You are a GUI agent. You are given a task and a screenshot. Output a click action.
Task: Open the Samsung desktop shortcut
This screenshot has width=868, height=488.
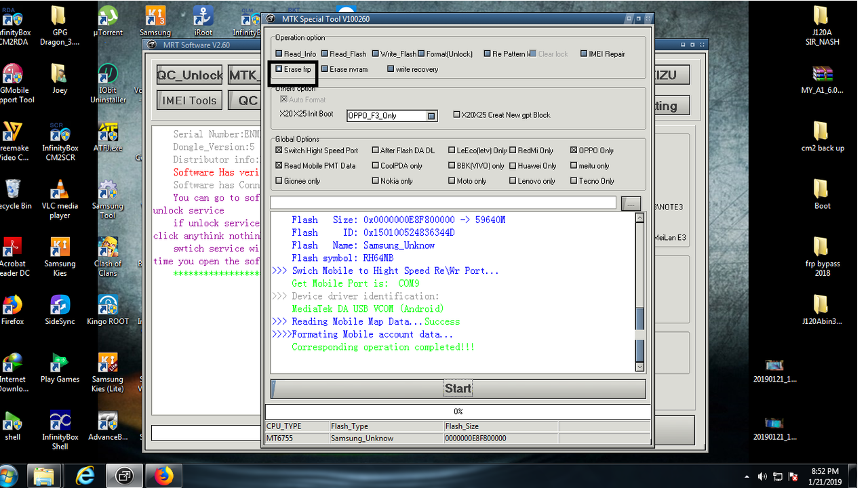tap(155, 21)
